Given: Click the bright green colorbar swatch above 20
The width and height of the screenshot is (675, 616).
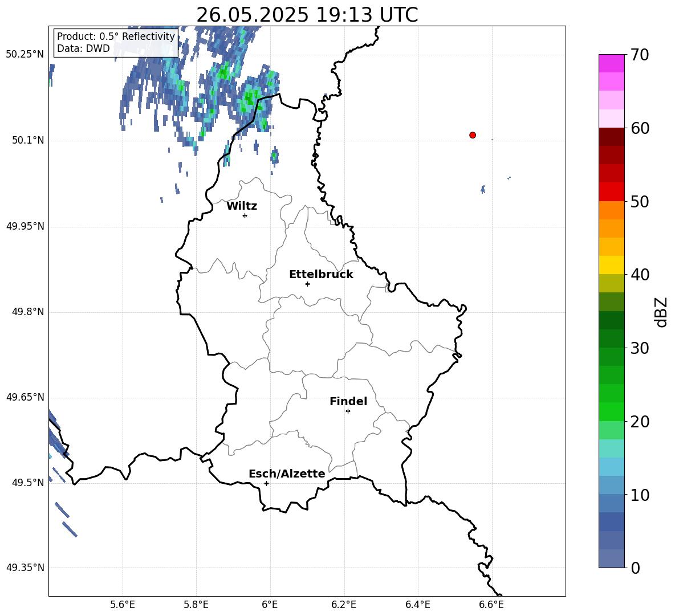Looking at the screenshot, I should coord(612,411).
